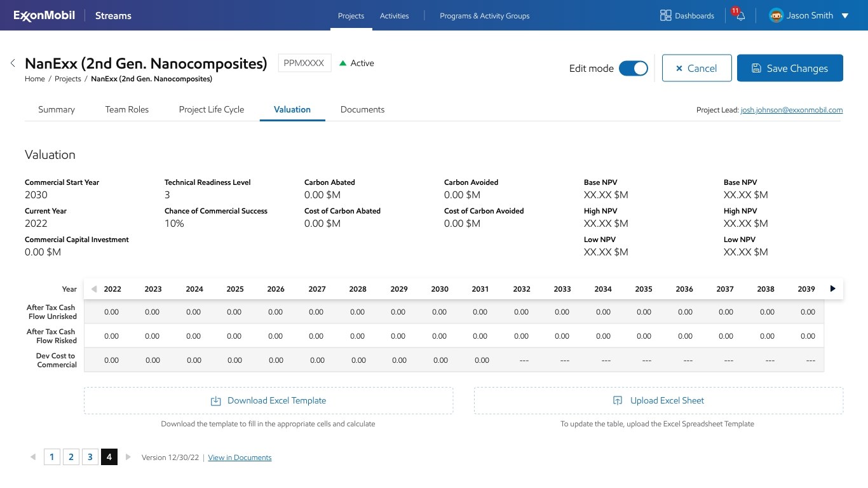
Task: Click Jason Smith's avatar picture
Action: pos(776,15)
